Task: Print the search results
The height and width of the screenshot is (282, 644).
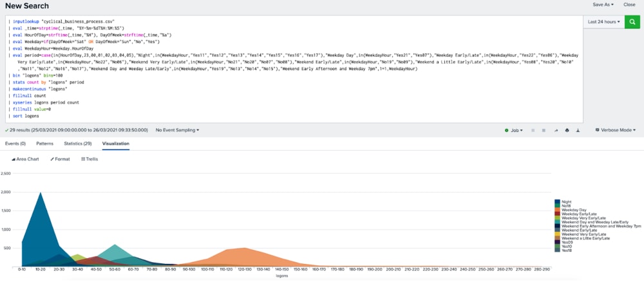Action: pyautogui.click(x=567, y=130)
